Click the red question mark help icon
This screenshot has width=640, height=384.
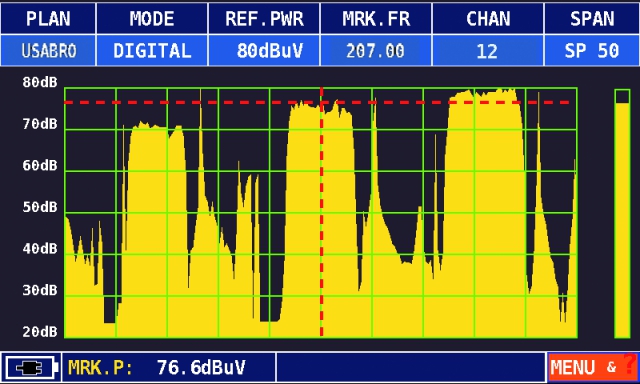point(631,363)
